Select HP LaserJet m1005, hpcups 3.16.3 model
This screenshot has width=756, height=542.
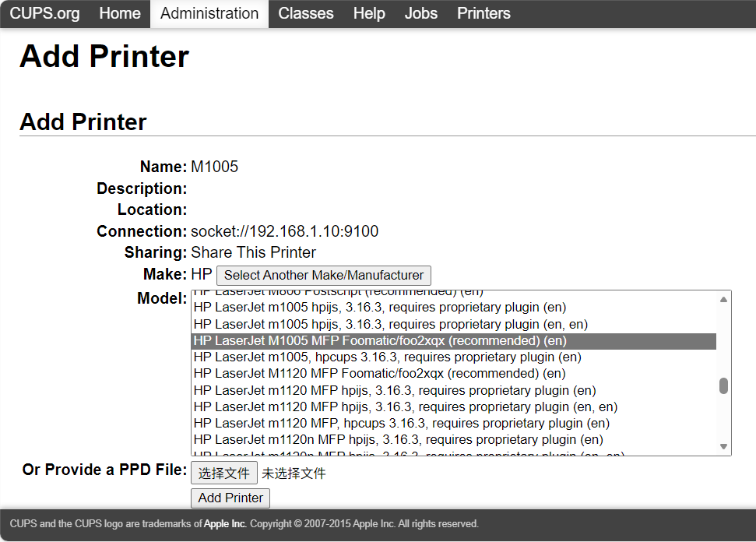click(x=454, y=357)
